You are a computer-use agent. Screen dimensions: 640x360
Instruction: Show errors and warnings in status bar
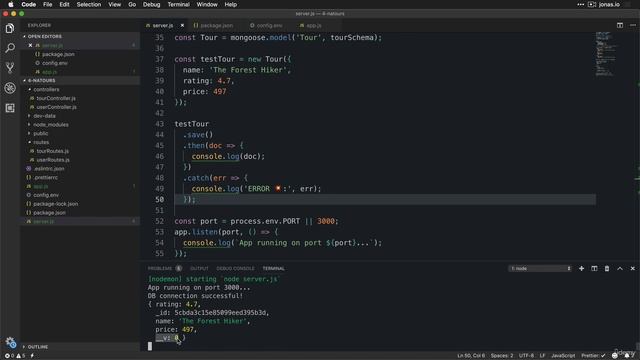pyautogui.click(x=15, y=356)
